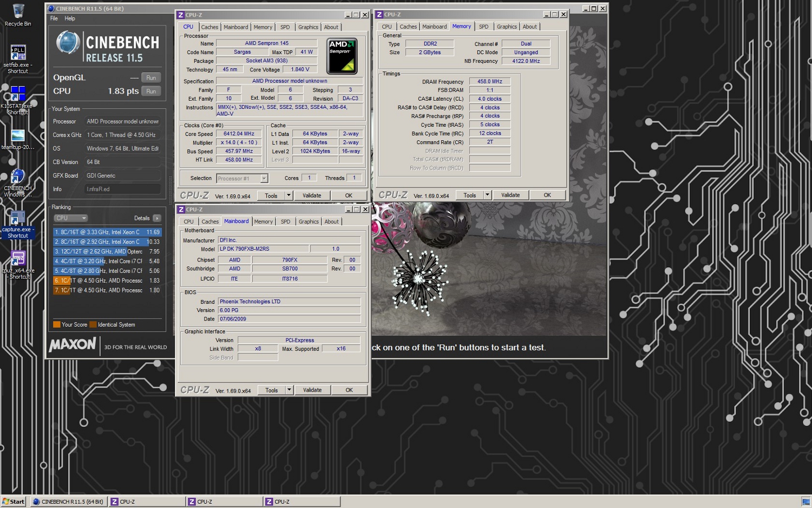The height and width of the screenshot is (508, 812).
Task: Select ranking row 12C/12T @ 2.62 GHz
Action: tap(107, 252)
